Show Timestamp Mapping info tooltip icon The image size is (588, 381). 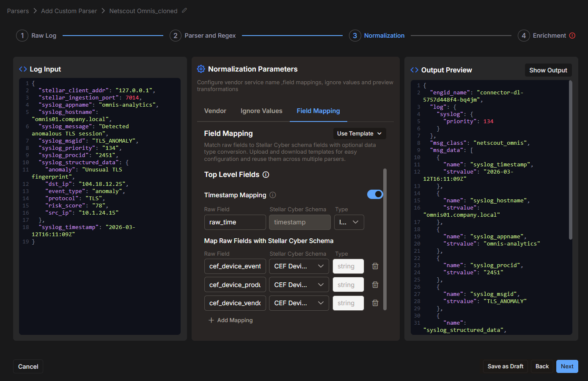pos(273,195)
